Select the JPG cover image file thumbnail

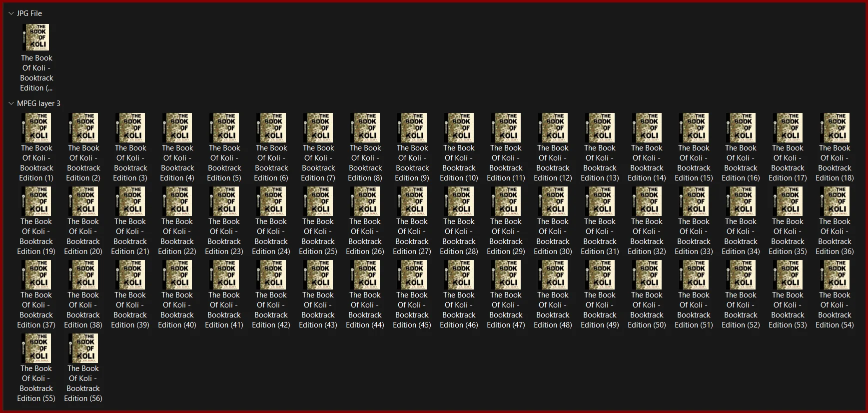coord(36,37)
